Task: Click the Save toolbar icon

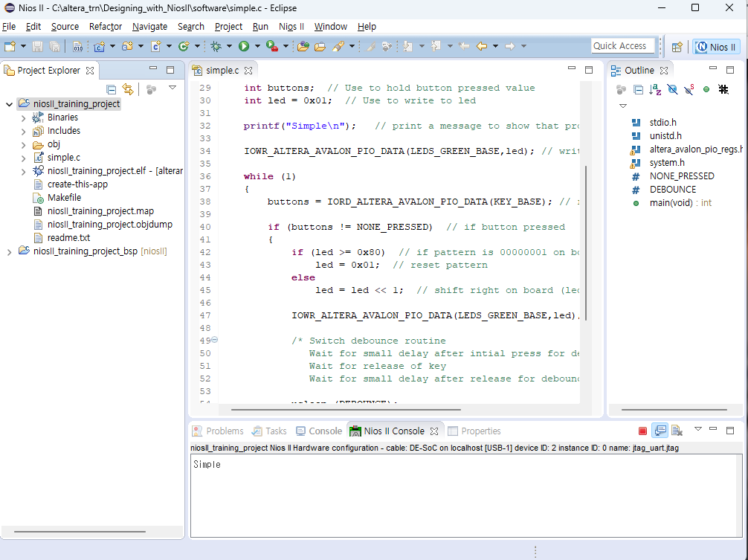Action: pyautogui.click(x=37, y=46)
